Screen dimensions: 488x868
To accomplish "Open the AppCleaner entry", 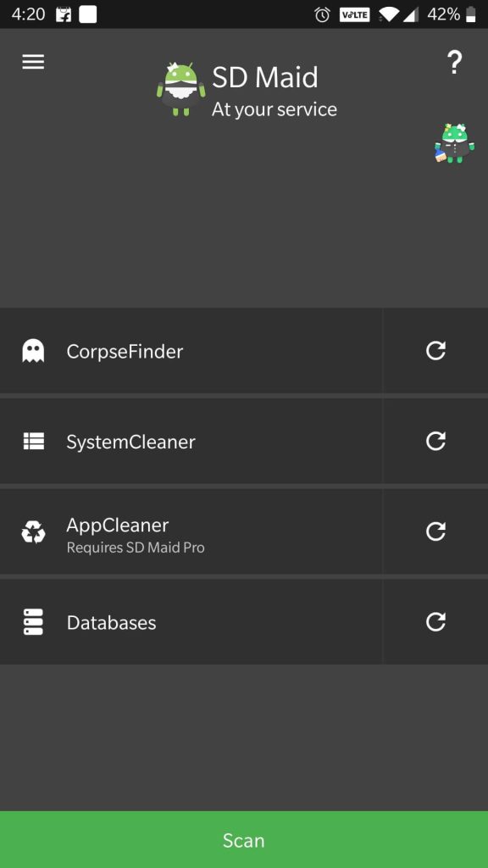I will tap(191, 532).
